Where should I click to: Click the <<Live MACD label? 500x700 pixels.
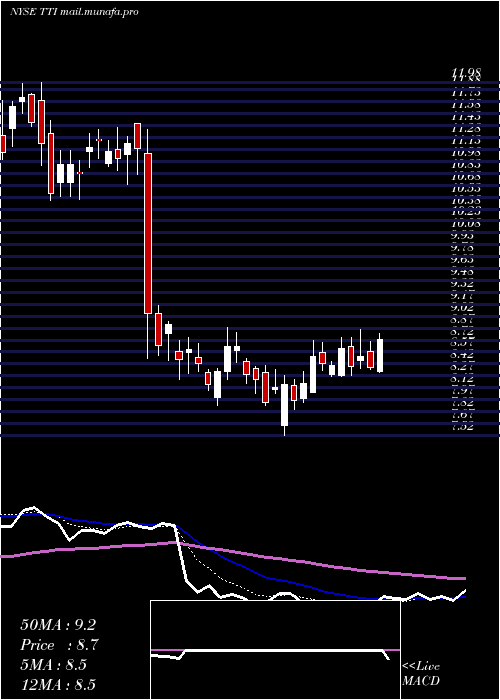click(421, 674)
